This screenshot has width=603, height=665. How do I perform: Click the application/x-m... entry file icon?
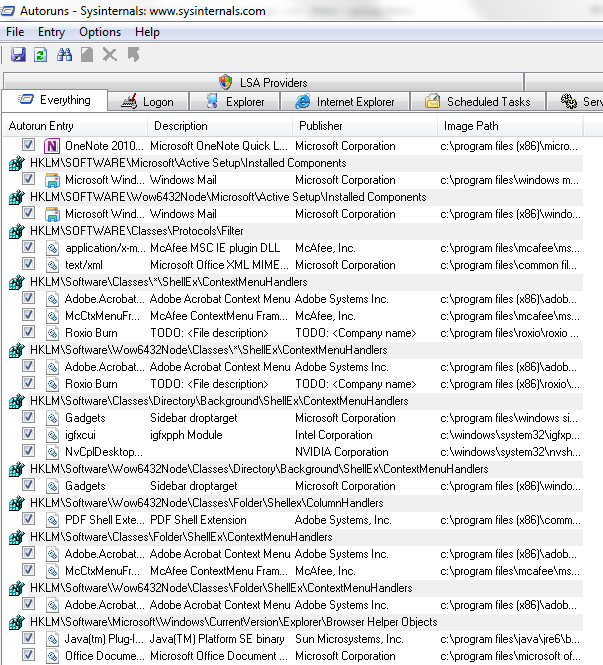[x=52, y=248]
